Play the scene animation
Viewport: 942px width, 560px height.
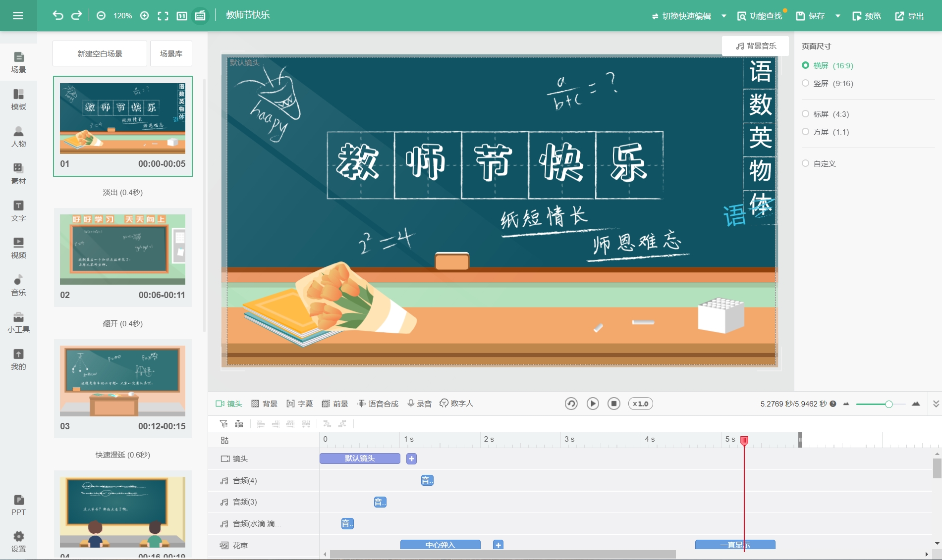(593, 404)
